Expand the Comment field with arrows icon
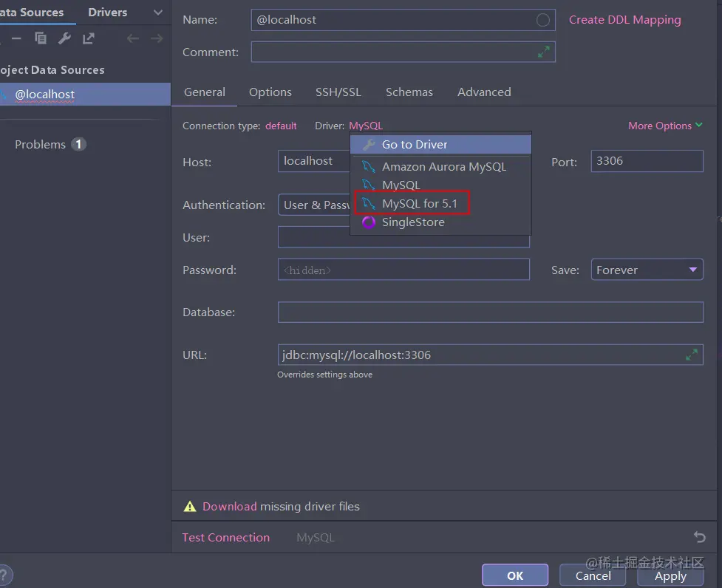722x588 pixels. click(544, 52)
